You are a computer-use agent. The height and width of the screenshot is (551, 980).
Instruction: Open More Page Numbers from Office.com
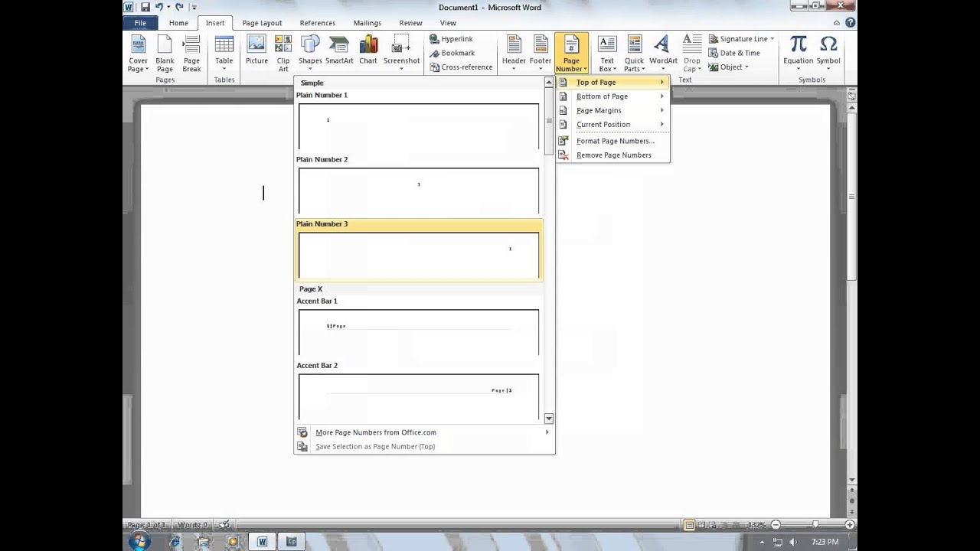click(424, 432)
